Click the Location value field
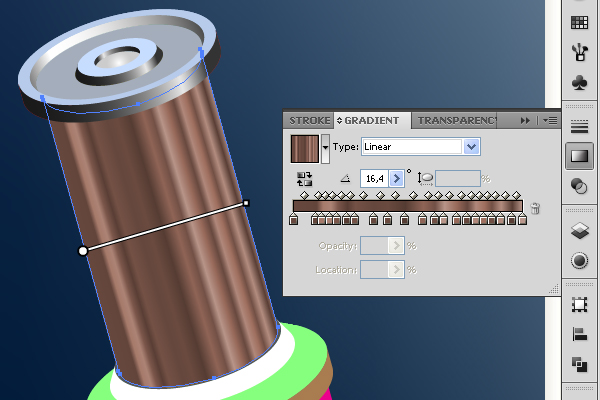Viewport: 600px width, 400px height. [x=375, y=270]
